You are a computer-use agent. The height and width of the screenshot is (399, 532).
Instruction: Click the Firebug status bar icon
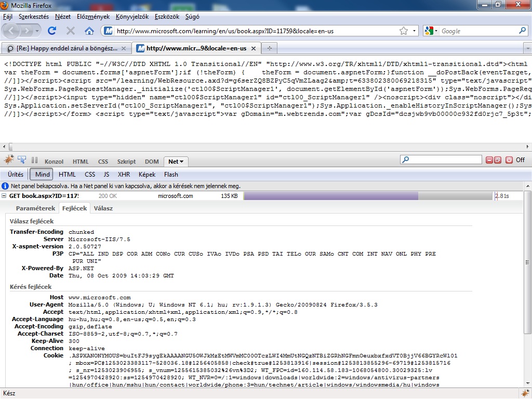click(x=525, y=393)
